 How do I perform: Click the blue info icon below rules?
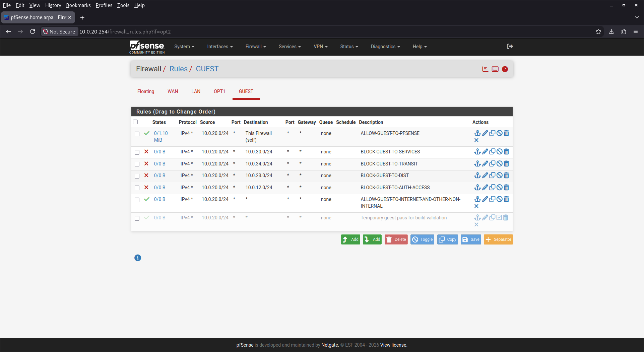pyautogui.click(x=138, y=258)
